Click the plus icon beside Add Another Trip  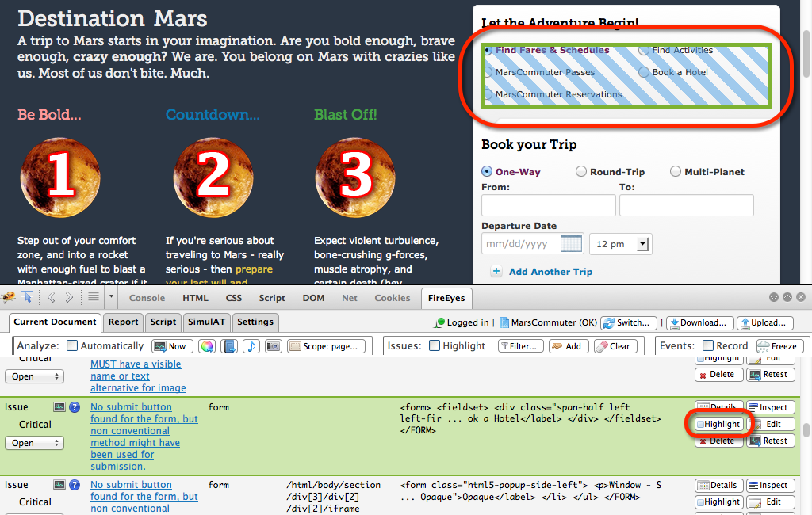[496, 271]
